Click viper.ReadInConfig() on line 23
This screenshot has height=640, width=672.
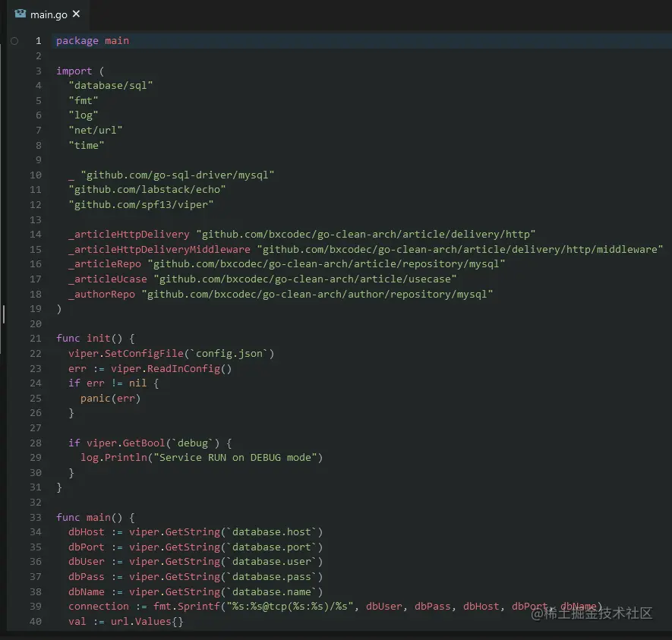coord(171,369)
